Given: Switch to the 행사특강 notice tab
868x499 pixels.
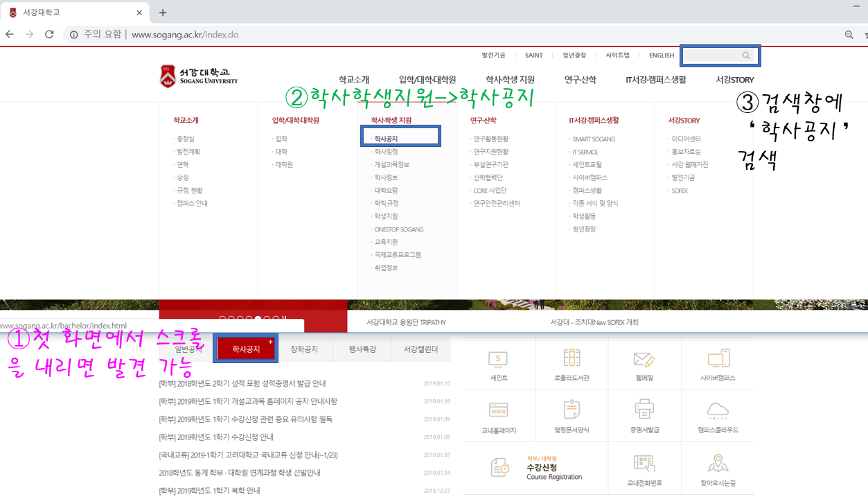Looking at the screenshot, I should [x=362, y=349].
